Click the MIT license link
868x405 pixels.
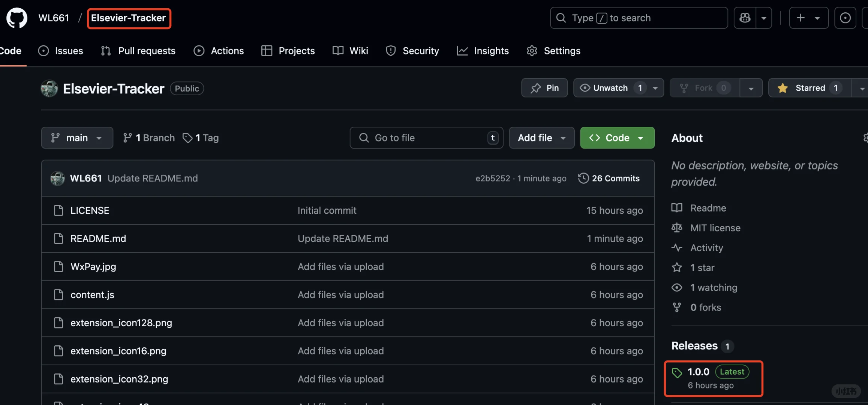[715, 228]
